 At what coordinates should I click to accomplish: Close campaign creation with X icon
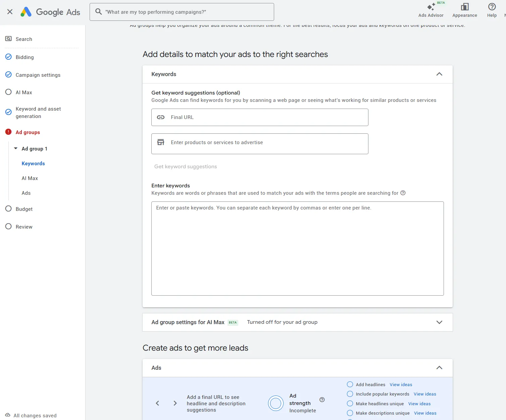click(10, 12)
